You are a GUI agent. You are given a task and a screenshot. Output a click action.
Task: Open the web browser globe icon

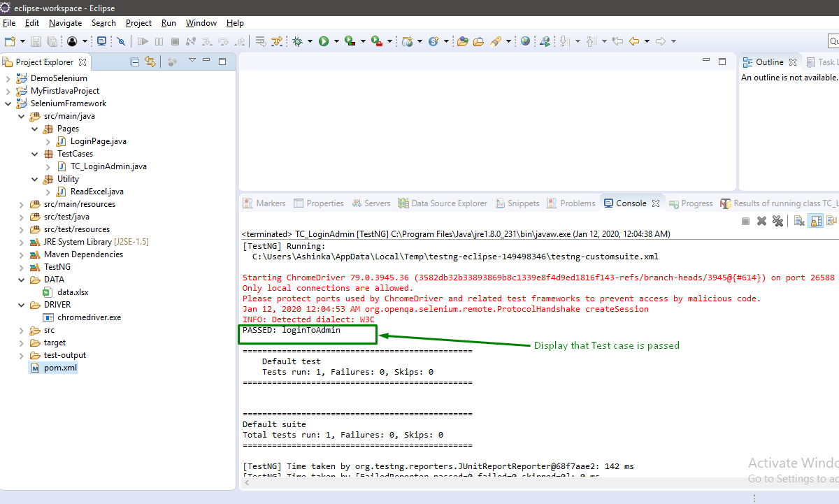pos(525,41)
